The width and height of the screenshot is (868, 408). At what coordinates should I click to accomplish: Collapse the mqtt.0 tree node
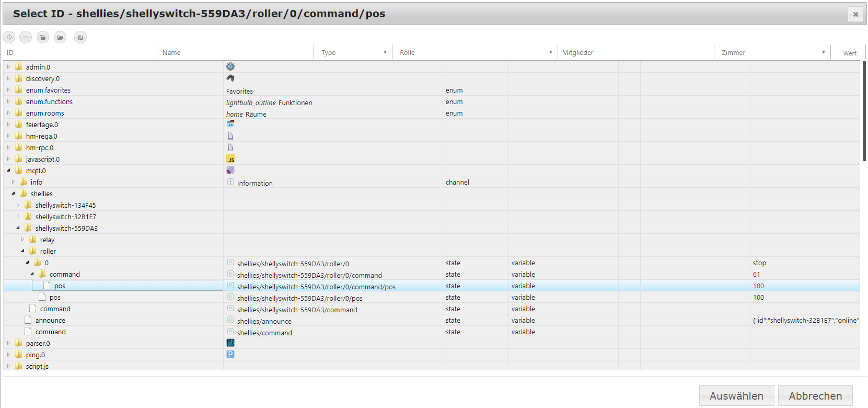(x=8, y=170)
